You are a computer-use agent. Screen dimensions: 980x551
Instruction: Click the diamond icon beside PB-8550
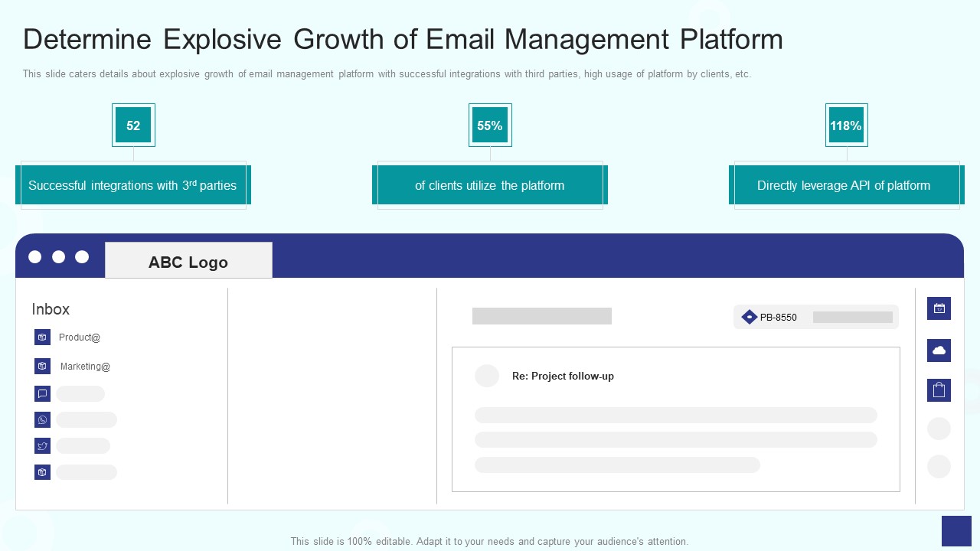(x=750, y=317)
